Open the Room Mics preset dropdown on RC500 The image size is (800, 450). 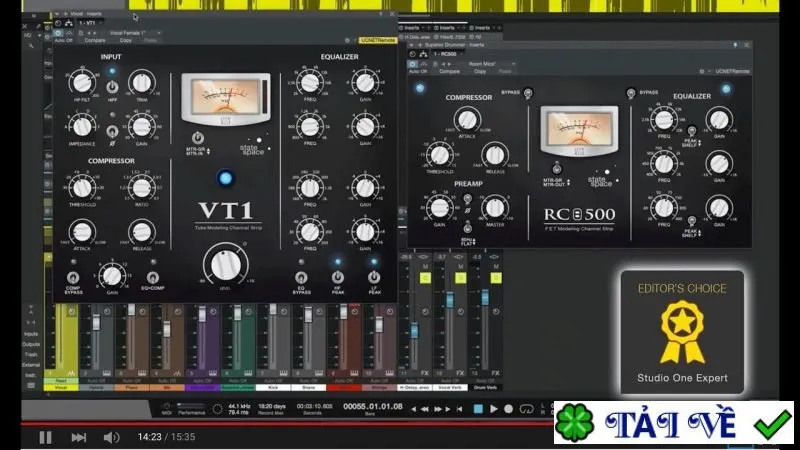pos(491,64)
